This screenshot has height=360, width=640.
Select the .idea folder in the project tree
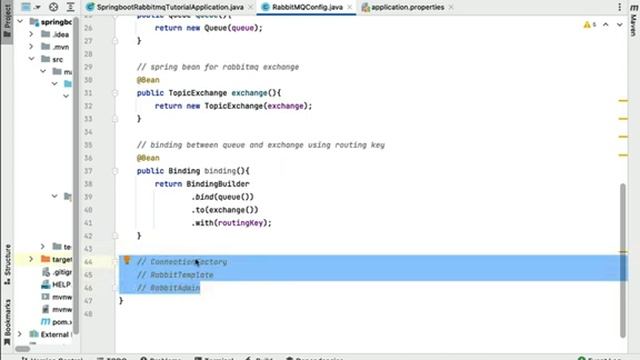[x=56, y=34]
